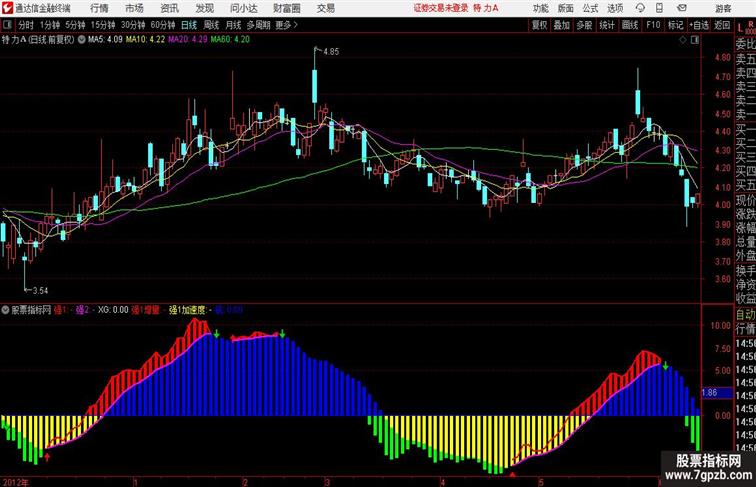The image size is (756, 487).
Task: Open the 财富圈 menu
Action: (286, 8)
